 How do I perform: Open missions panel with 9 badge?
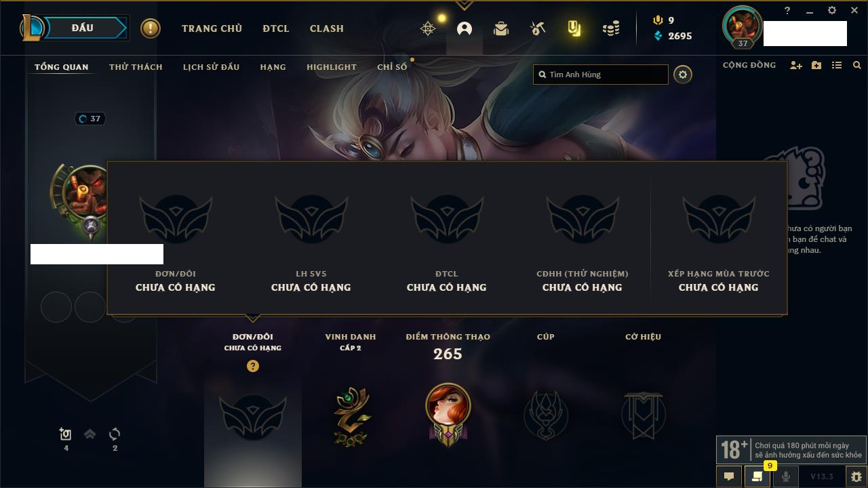(x=757, y=476)
